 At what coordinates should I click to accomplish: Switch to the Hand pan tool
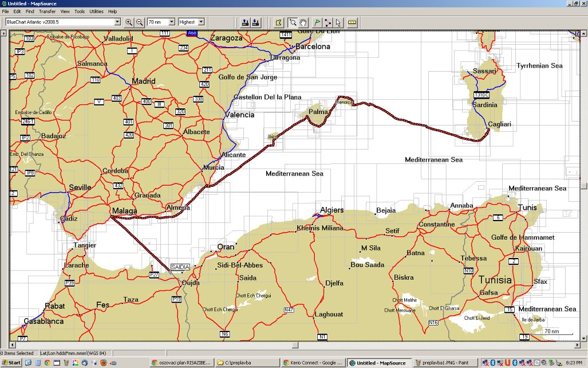tap(303, 22)
